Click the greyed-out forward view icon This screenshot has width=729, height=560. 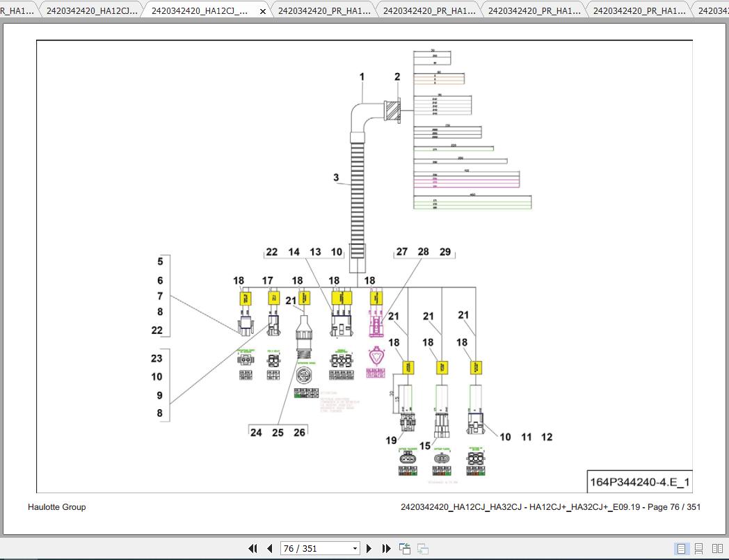[x=423, y=548]
